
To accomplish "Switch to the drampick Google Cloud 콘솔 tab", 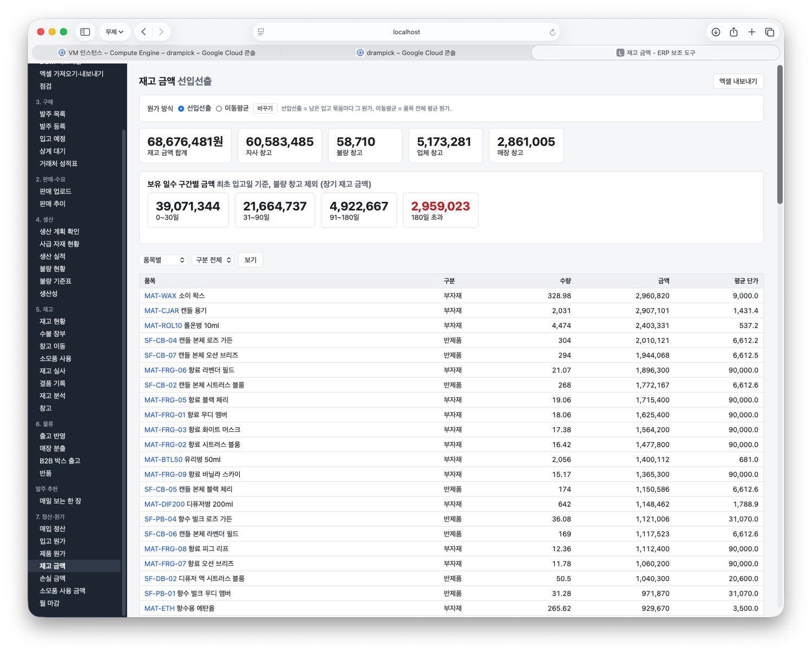I will [x=406, y=53].
